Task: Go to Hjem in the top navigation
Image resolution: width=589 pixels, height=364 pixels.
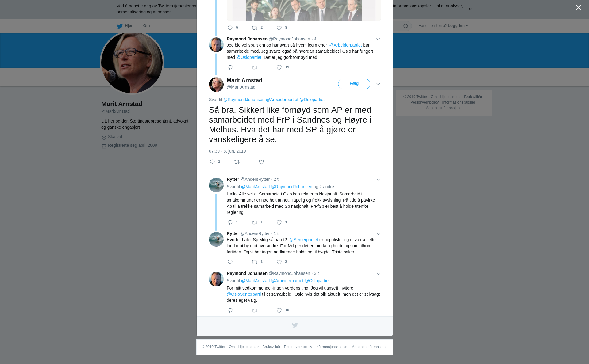Action: point(126,26)
